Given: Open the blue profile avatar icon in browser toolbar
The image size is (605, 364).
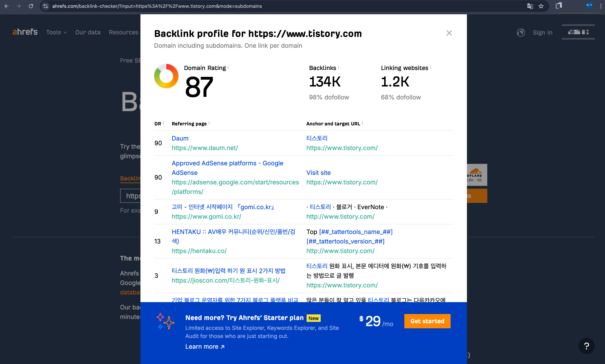Looking at the screenshot, I should pos(589,6).
